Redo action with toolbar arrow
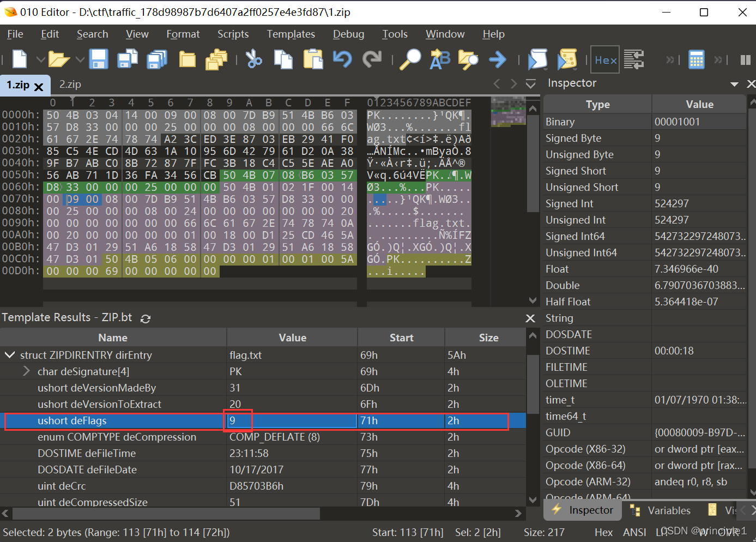 coord(372,59)
